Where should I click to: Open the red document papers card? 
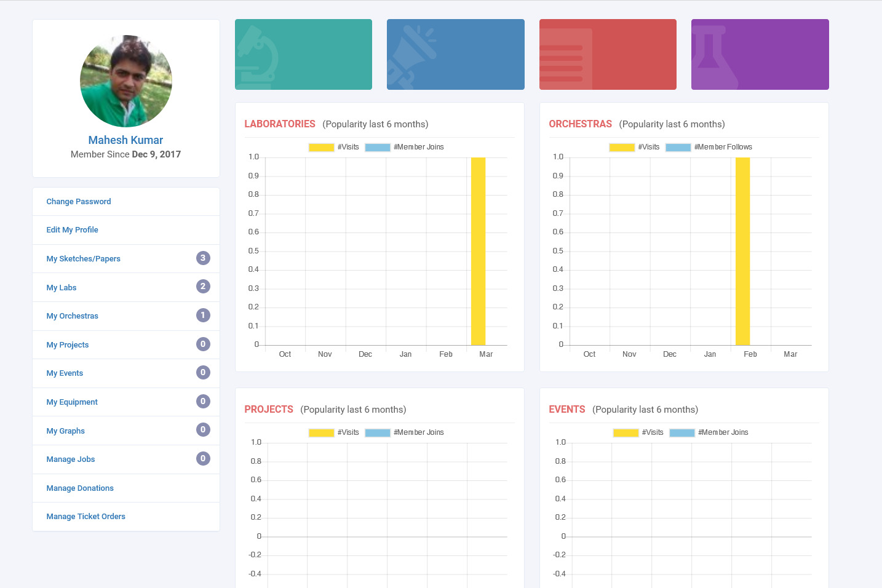(x=608, y=54)
